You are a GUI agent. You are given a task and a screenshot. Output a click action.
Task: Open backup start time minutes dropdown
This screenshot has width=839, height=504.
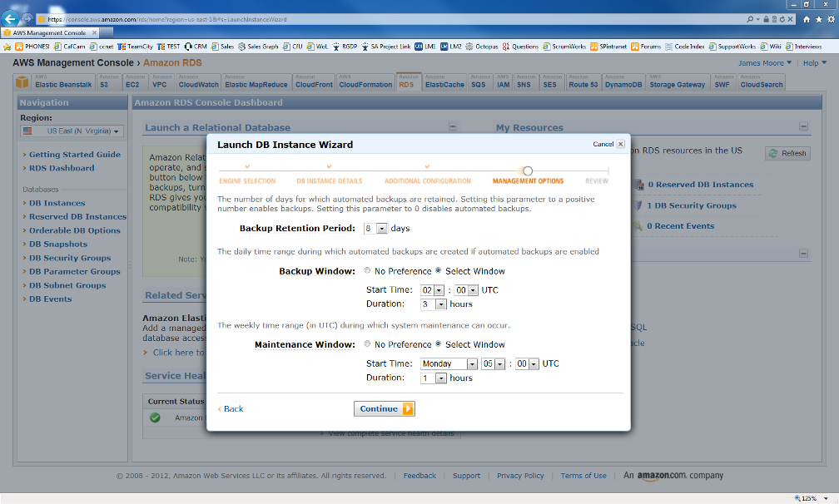[466, 290]
